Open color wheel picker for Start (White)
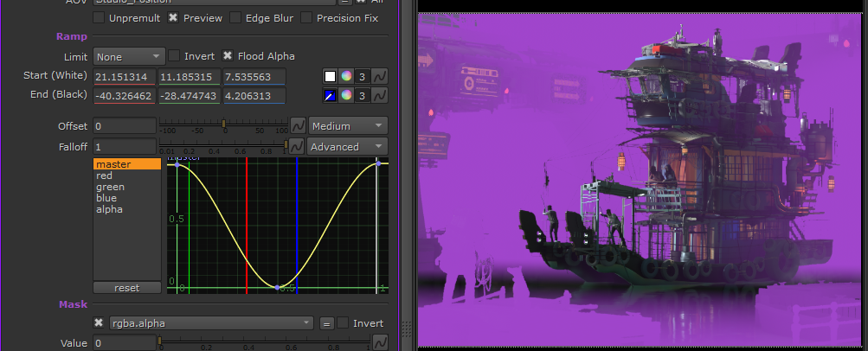868x351 pixels. (346, 76)
